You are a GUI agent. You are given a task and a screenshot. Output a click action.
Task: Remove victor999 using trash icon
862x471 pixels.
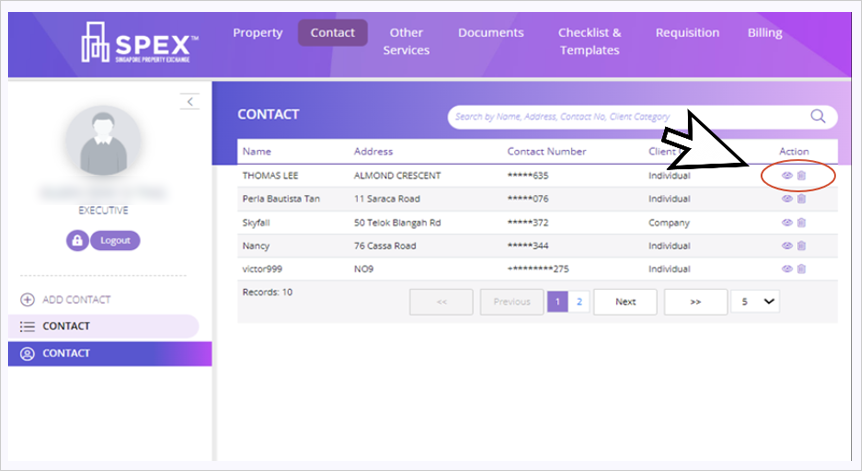801,269
